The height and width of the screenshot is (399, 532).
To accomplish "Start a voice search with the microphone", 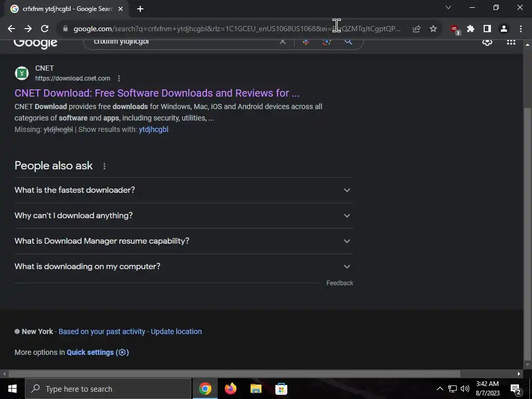I will (305, 42).
